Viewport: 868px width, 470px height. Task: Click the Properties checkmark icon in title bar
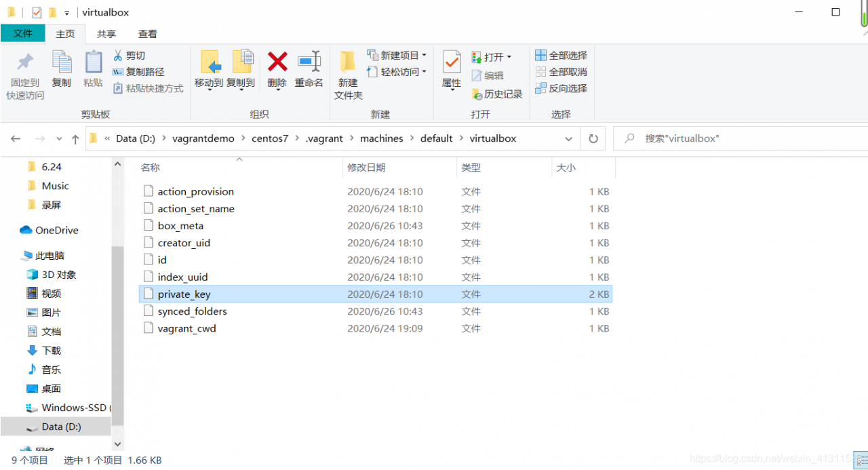[37, 12]
